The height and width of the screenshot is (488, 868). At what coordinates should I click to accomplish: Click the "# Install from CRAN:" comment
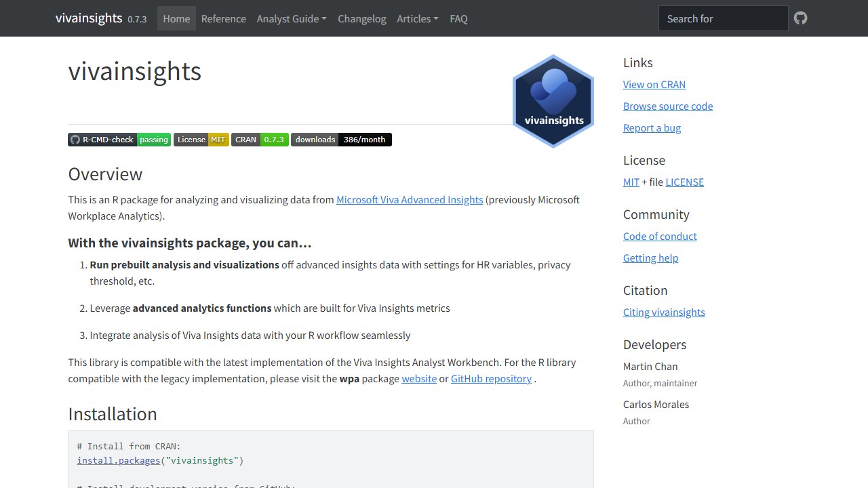tap(129, 447)
